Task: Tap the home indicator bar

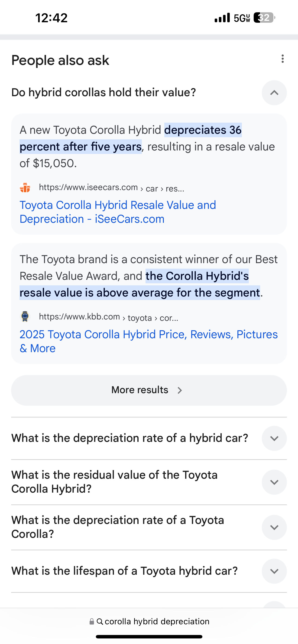Action: pyautogui.click(x=149, y=637)
